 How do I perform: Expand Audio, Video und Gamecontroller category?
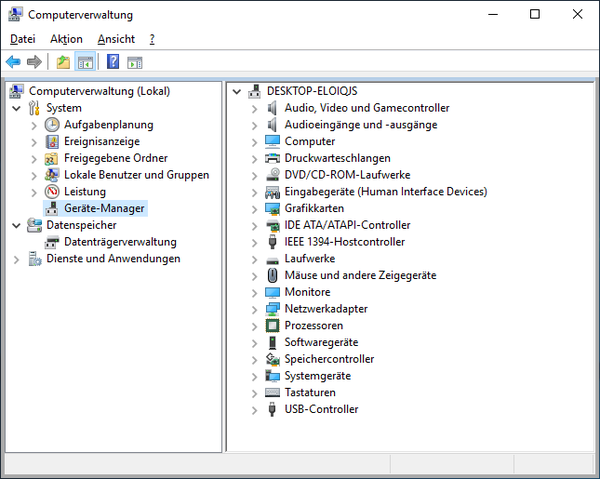pos(254,109)
